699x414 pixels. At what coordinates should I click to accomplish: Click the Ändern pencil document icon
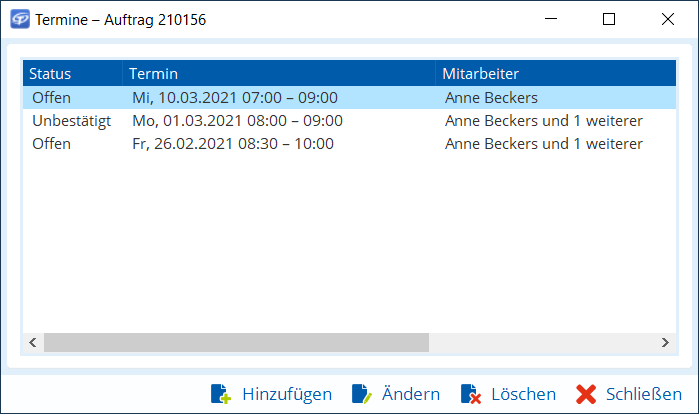pos(361,394)
